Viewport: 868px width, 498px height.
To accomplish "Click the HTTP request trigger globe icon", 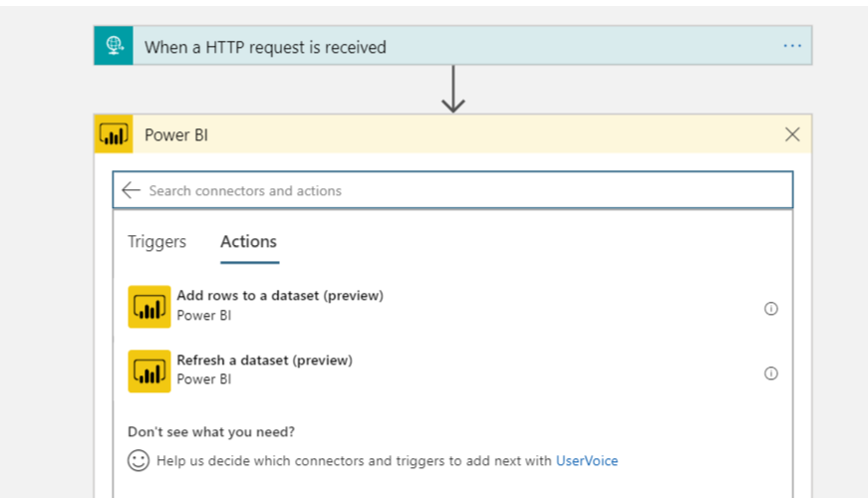I will [x=114, y=46].
